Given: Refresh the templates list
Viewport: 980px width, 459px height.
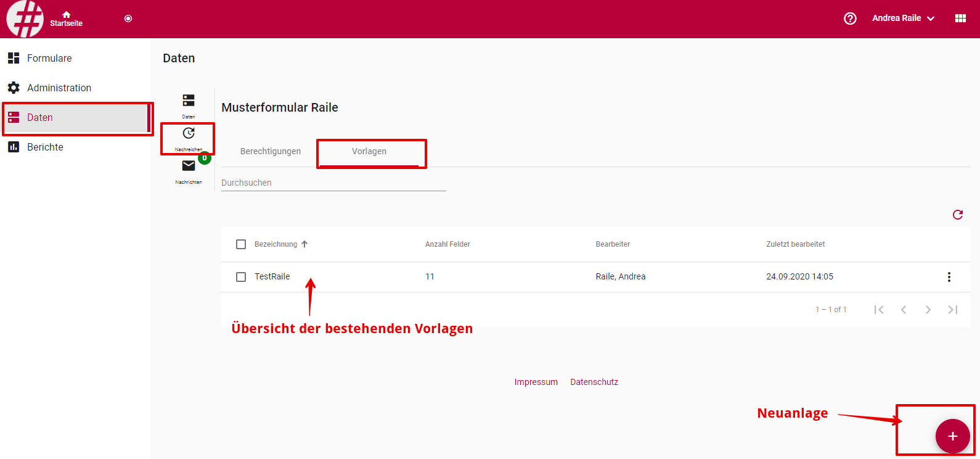Looking at the screenshot, I should coord(958,215).
